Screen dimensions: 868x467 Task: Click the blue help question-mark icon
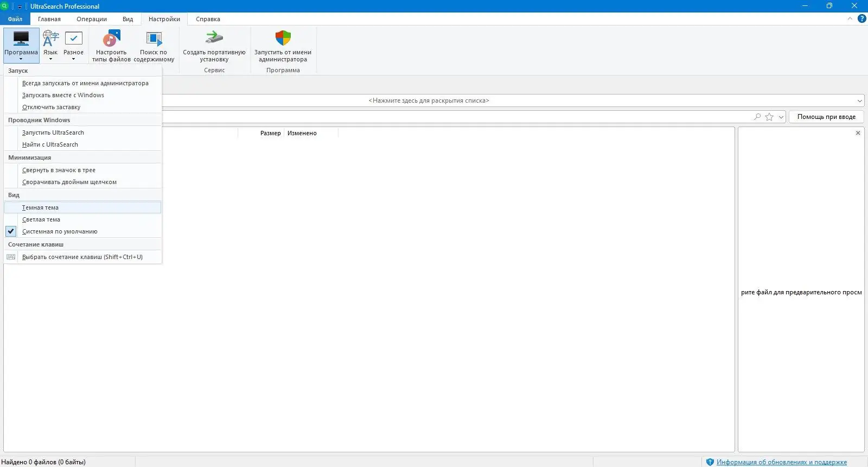coord(861,18)
